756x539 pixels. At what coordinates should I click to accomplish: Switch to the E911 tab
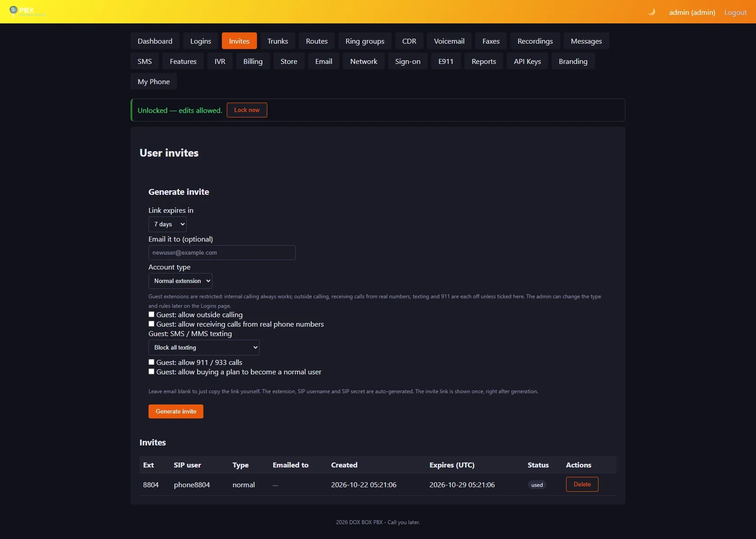tap(446, 61)
